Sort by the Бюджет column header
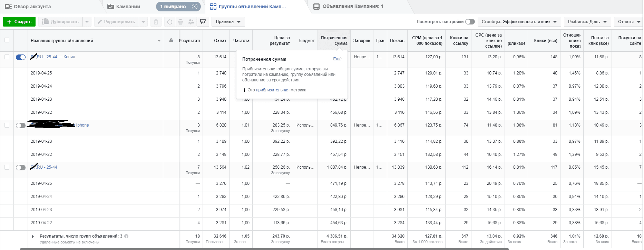 point(305,41)
